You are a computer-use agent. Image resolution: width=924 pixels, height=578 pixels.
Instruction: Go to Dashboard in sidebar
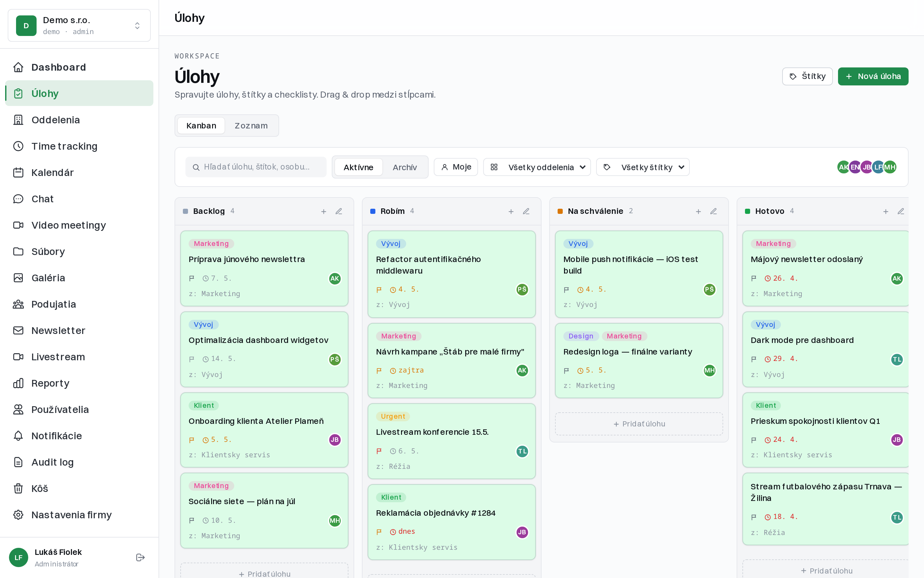[79, 67]
